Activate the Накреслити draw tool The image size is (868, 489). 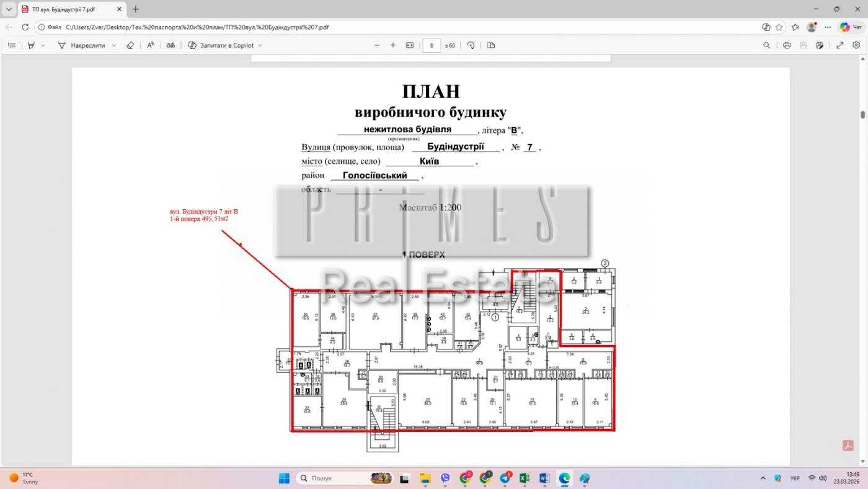81,45
